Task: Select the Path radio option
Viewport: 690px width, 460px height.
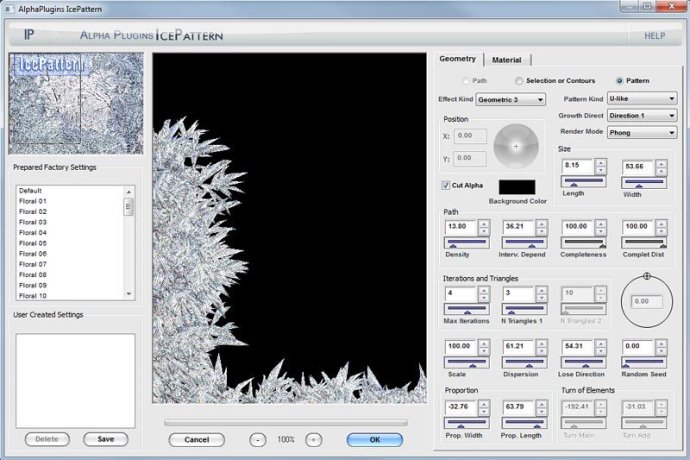Action: coord(466,81)
